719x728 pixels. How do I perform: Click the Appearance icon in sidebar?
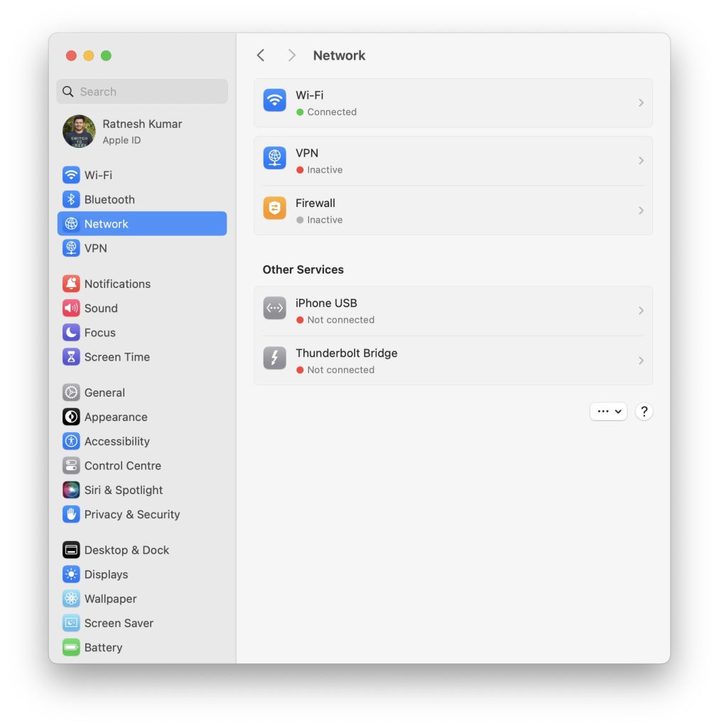coord(71,417)
